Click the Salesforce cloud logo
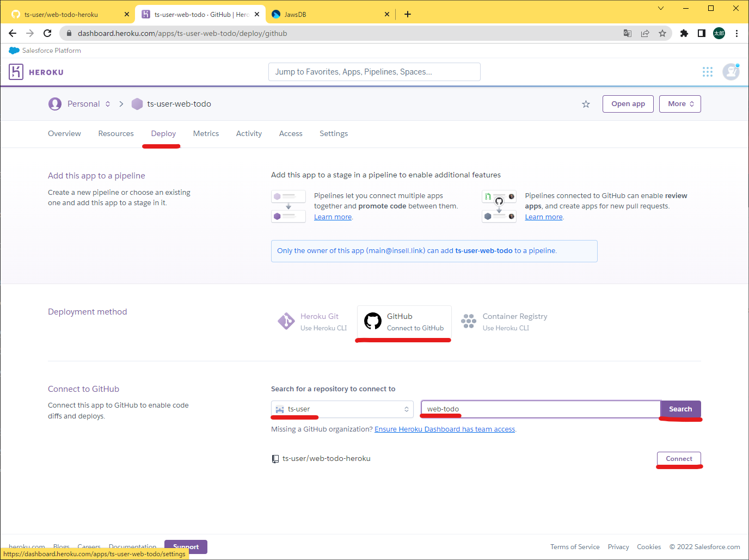Screen dimensions: 749x560 [14, 51]
